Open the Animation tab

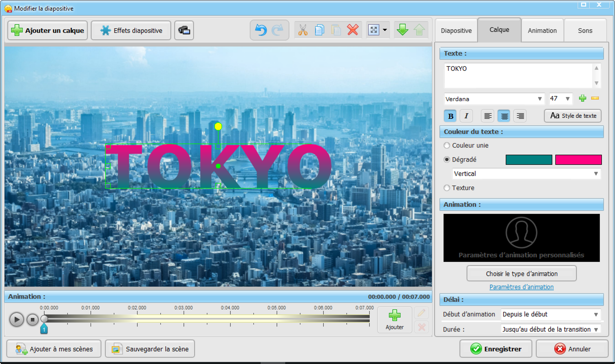pos(542,31)
